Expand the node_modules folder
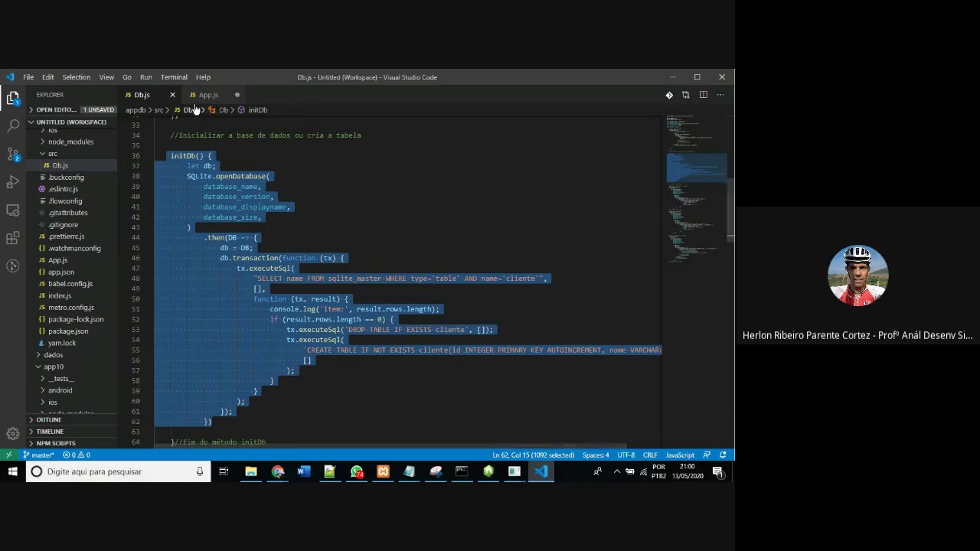This screenshot has width=980, height=551. click(x=70, y=142)
